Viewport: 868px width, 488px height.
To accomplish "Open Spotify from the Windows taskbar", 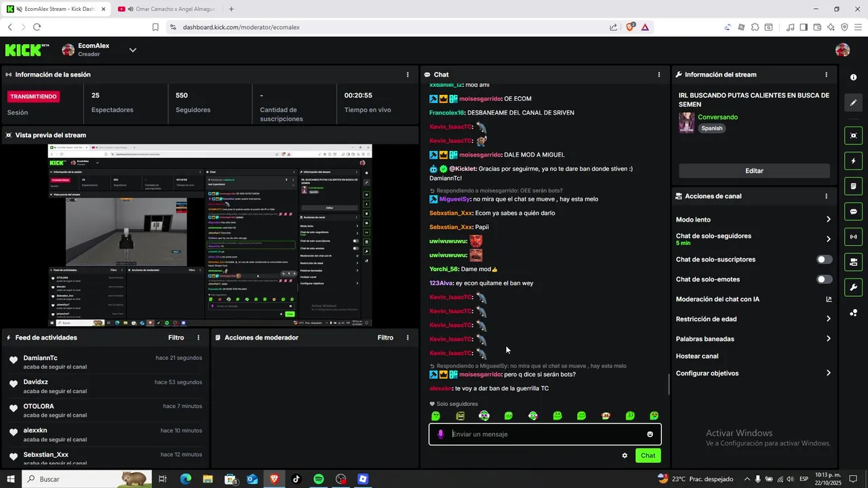I will tap(319, 479).
